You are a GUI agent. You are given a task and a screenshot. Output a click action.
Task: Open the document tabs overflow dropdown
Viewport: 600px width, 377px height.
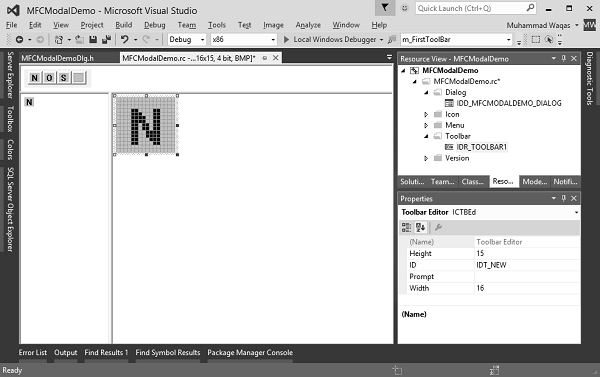[389, 57]
